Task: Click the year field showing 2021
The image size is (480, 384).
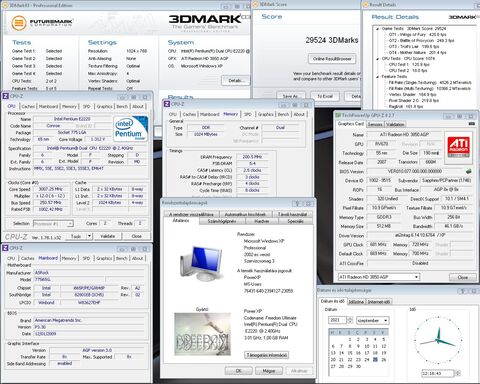Action: pyautogui.click(x=337, y=320)
